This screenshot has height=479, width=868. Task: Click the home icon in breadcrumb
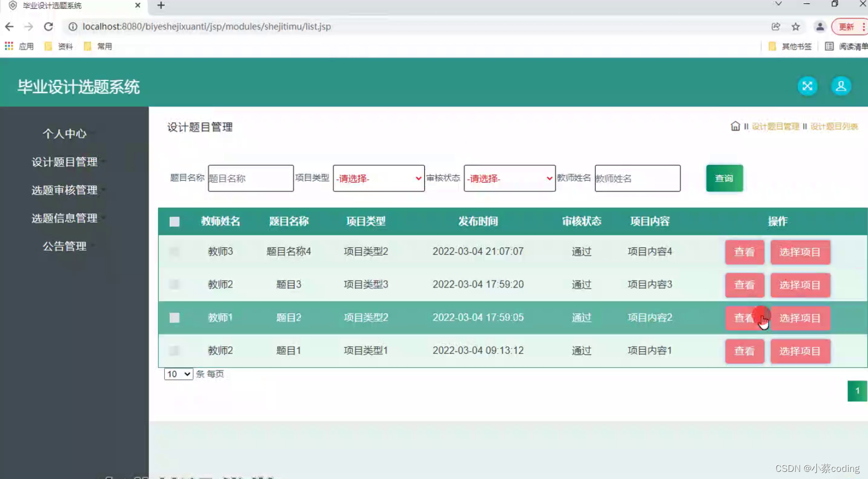tap(735, 126)
